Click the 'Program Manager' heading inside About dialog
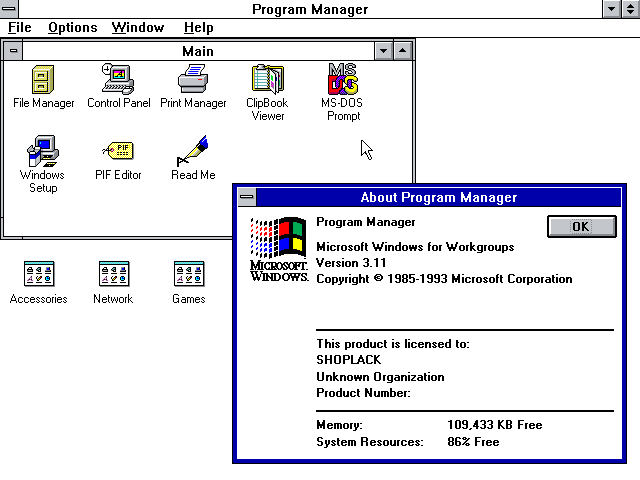The width and height of the screenshot is (640, 480). click(x=366, y=222)
